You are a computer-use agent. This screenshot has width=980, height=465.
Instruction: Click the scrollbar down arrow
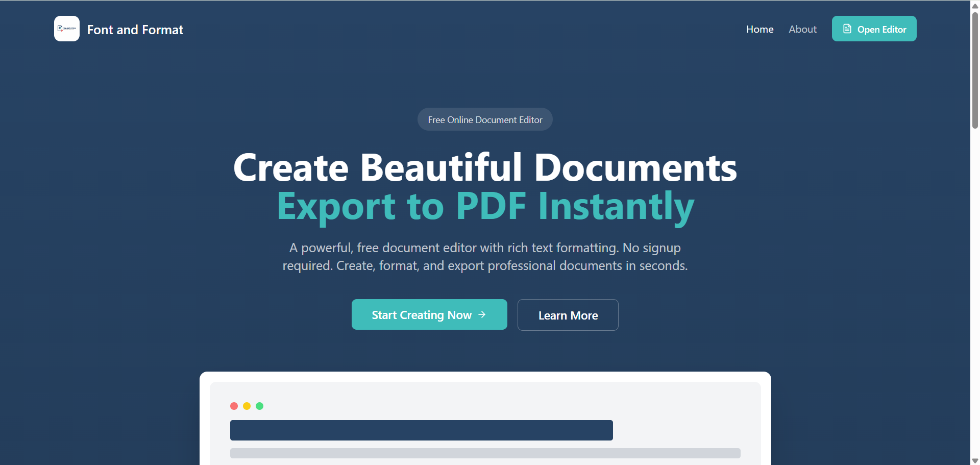[x=974, y=459]
